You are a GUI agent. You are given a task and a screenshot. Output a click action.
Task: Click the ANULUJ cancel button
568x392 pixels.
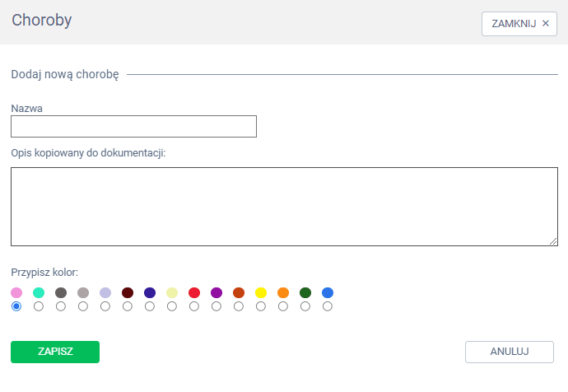tap(509, 352)
